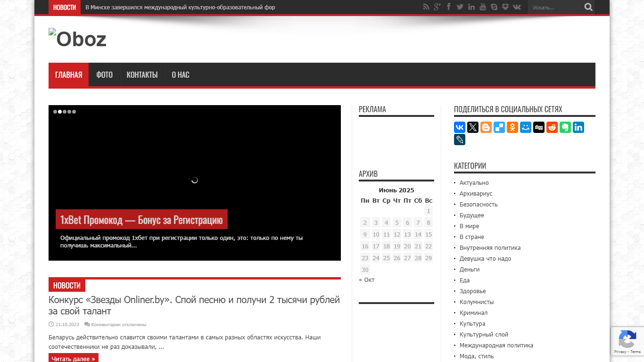Share via the green Evernote button
This screenshot has width=644, height=362.
(565, 127)
